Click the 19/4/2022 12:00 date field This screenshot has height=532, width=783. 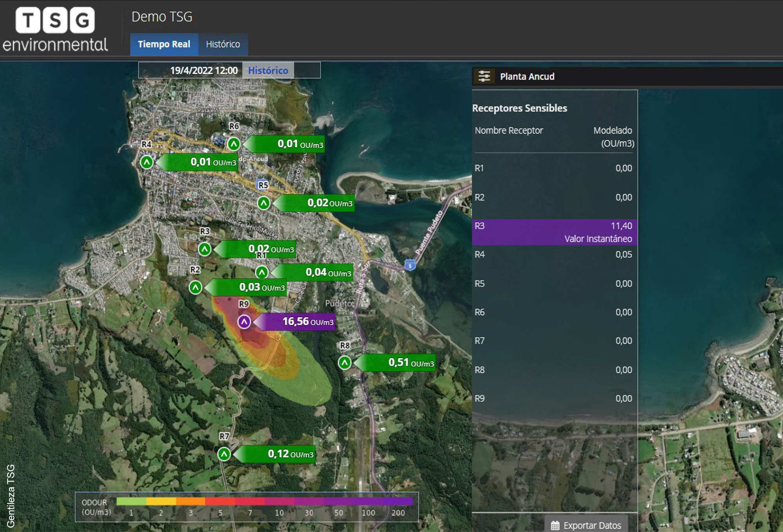tap(204, 70)
